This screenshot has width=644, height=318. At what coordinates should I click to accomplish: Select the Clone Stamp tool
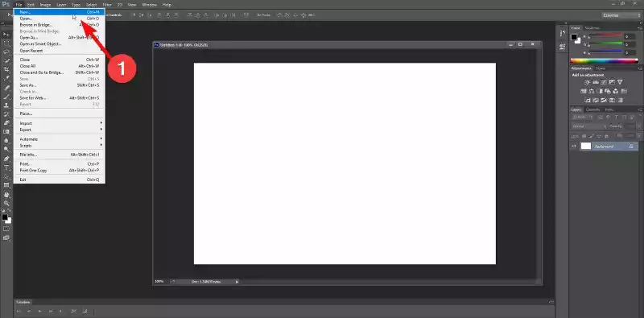(6, 105)
